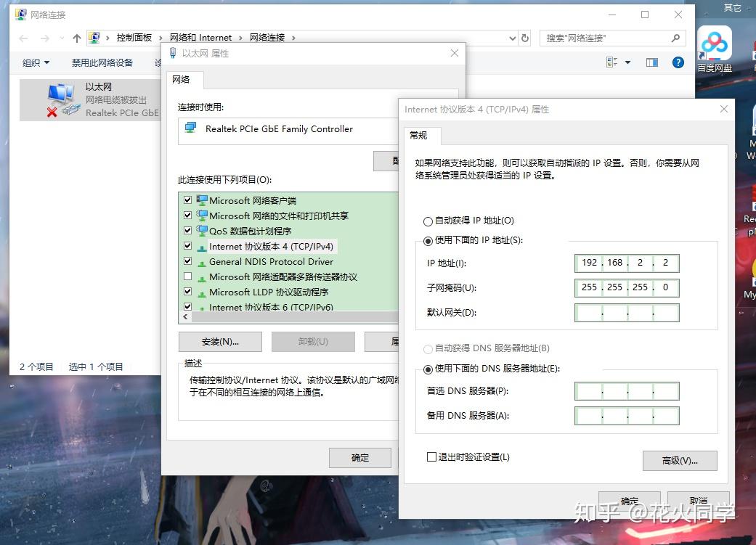The width and height of the screenshot is (756, 545).
Task: Select 自动获得 IP 地址 radio button
Action: click(x=428, y=221)
